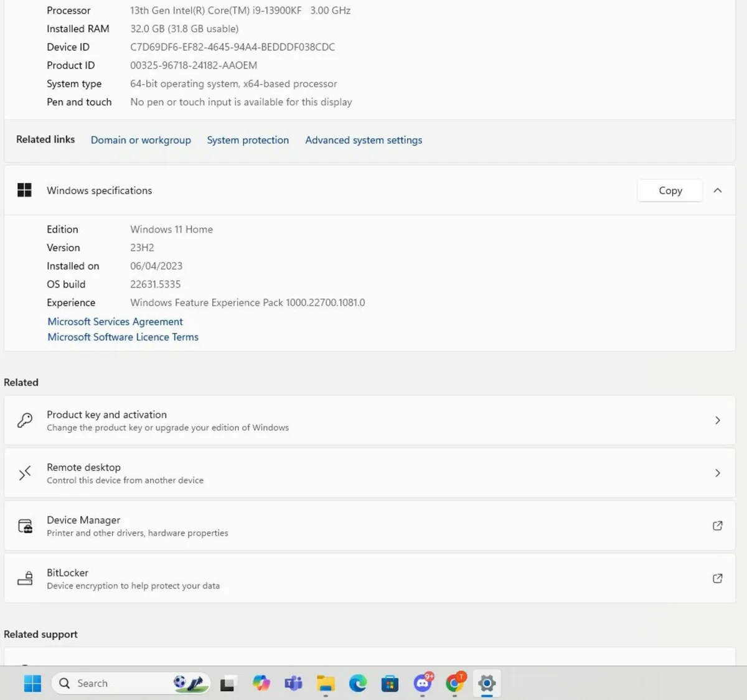Open BitLocker device encryption row
This screenshot has width=747, height=700.
click(370, 578)
